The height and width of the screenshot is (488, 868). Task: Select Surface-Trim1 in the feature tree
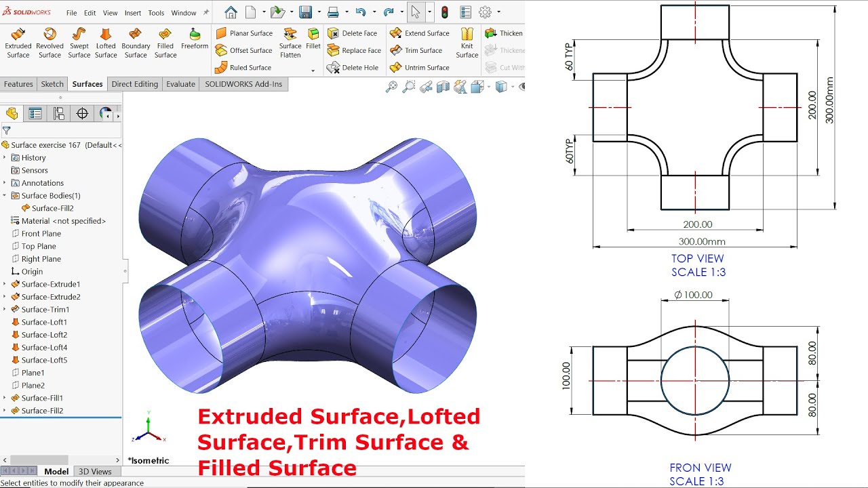pyautogui.click(x=45, y=310)
